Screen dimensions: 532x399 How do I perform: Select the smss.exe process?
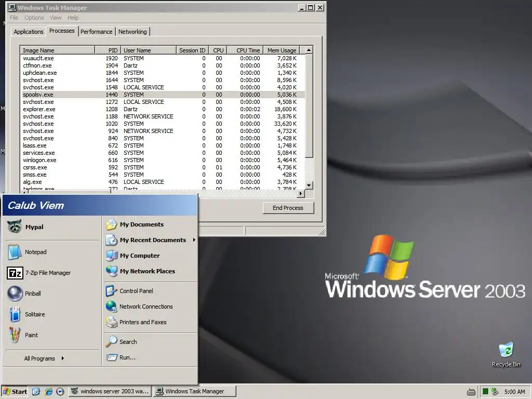162,175
